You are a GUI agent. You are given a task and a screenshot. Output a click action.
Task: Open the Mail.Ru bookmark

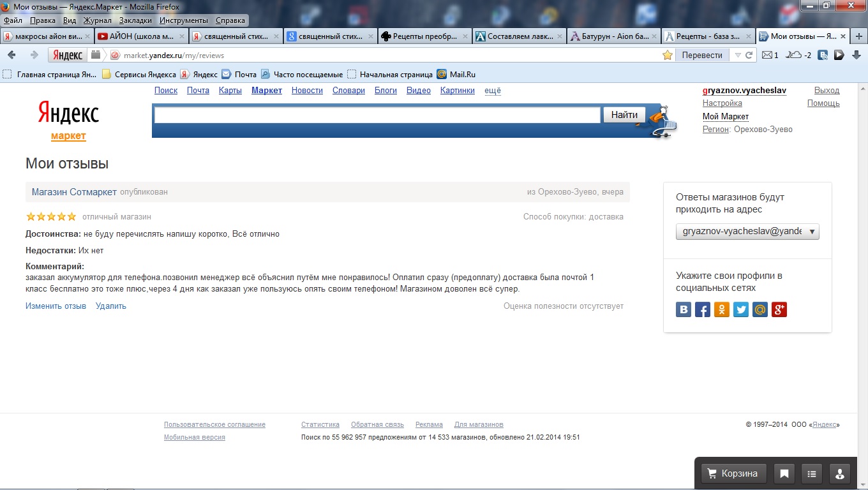click(456, 75)
